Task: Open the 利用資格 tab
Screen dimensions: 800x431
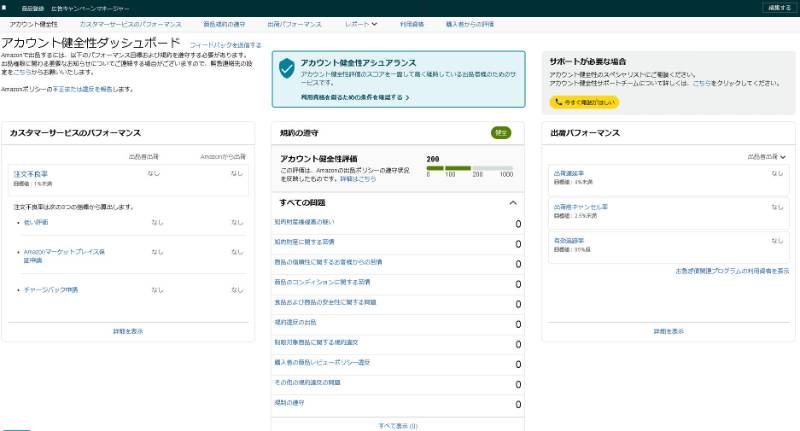Action: point(412,24)
